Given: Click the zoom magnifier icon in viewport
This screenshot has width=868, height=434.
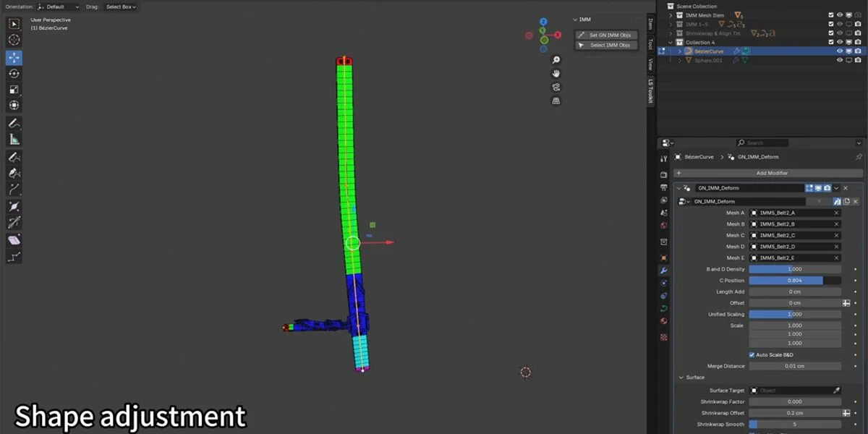Looking at the screenshot, I should [556, 60].
